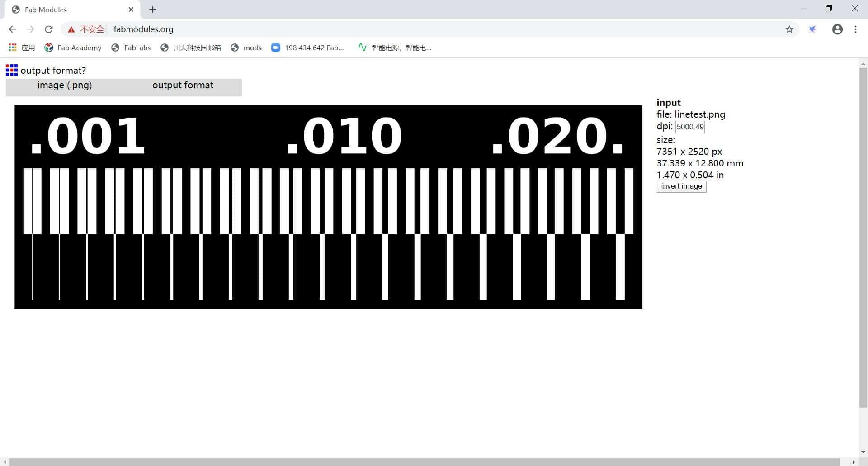Click the 'output format?' prompt text

point(53,71)
